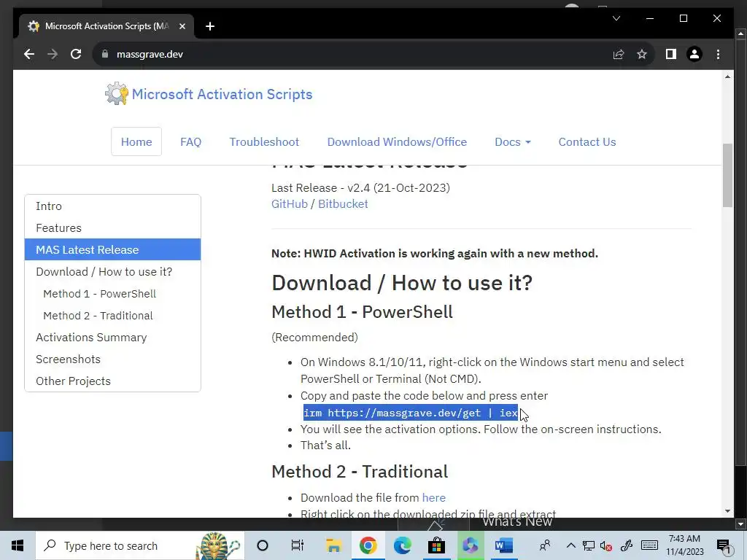Click page scrollbar up arrow
Screen dimensions: 747x560
[727, 77]
